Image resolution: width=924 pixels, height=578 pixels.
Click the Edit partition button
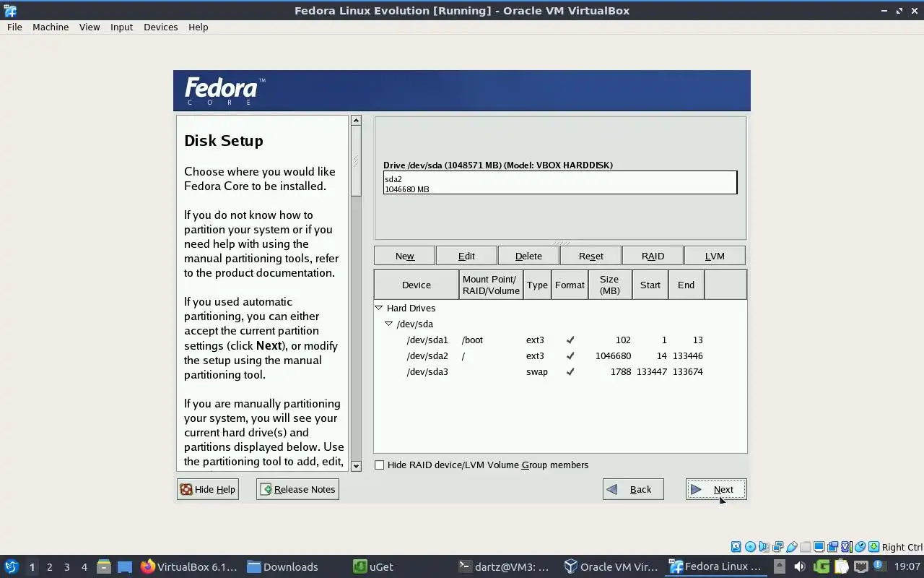[x=466, y=256]
